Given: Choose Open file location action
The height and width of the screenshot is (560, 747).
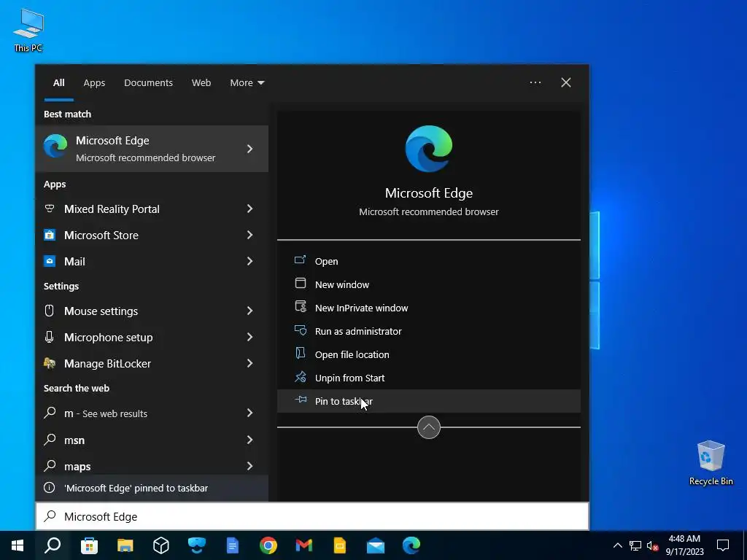Looking at the screenshot, I should [429, 354].
